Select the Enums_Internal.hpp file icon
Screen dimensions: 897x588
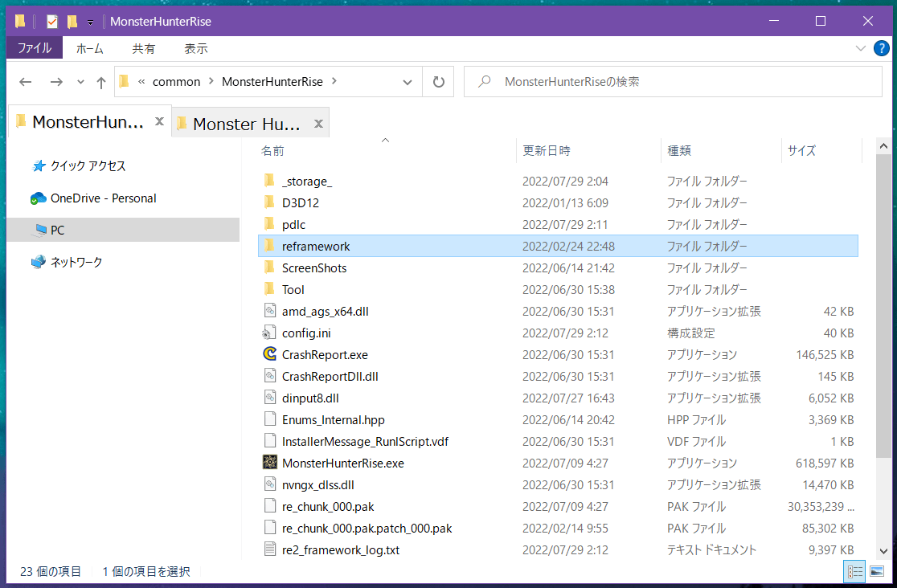[x=269, y=419]
